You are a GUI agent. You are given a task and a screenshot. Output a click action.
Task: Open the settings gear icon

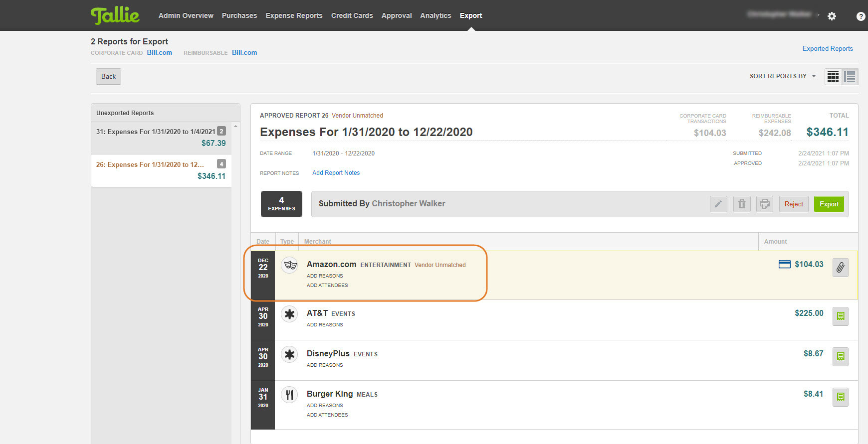coord(832,16)
